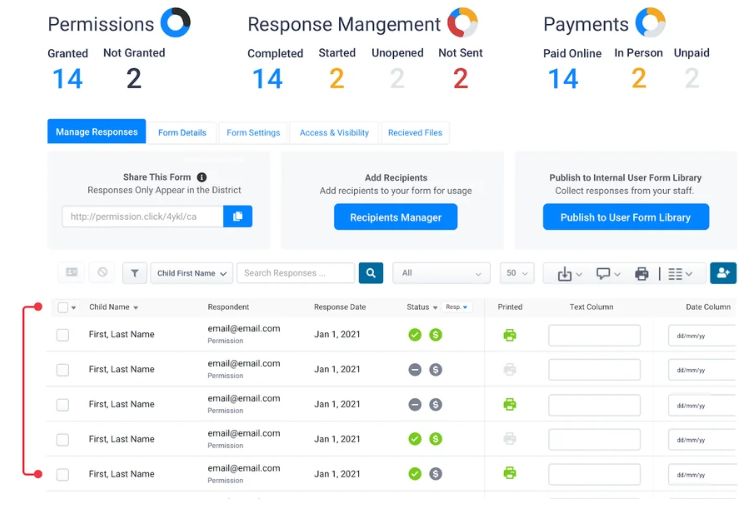Open the Child First Name dropdown
Viewport: 742px width, 511px height.
[x=192, y=273]
